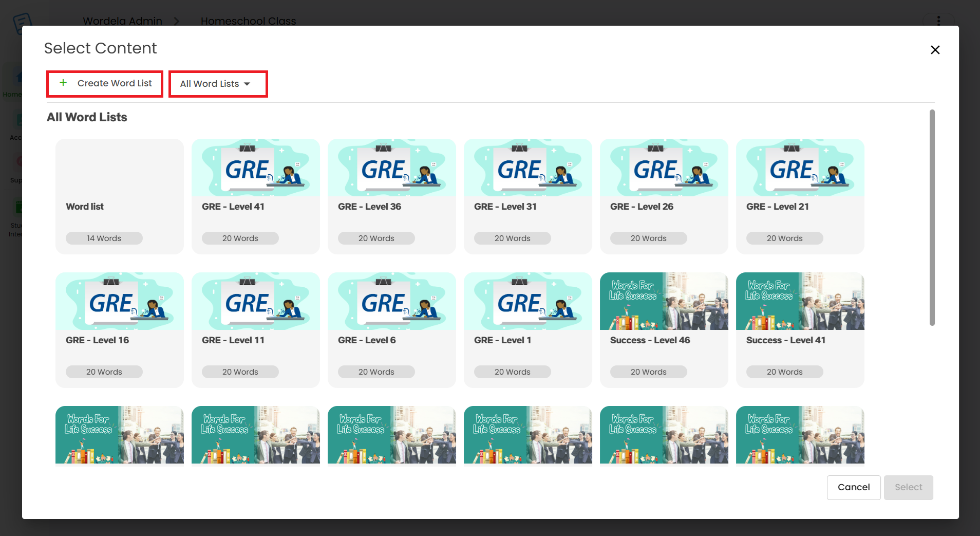980x536 pixels.
Task: Click 20 Words badge under GRE - Level 21
Action: point(785,238)
